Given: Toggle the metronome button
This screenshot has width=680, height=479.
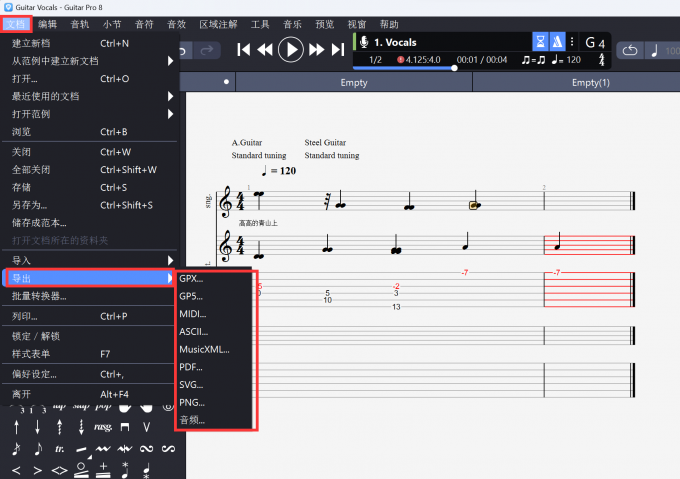Looking at the screenshot, I should pyautogui.click(x=557, y=42).
